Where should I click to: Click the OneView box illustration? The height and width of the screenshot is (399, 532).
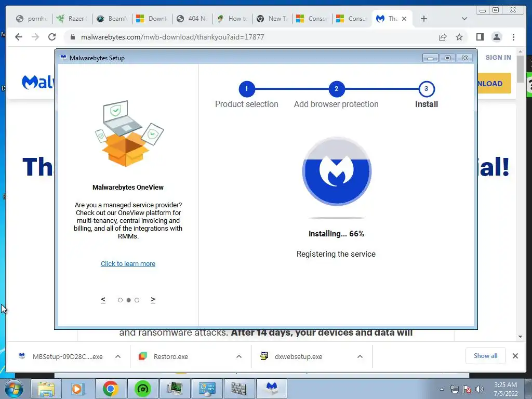tap(129, 134)
